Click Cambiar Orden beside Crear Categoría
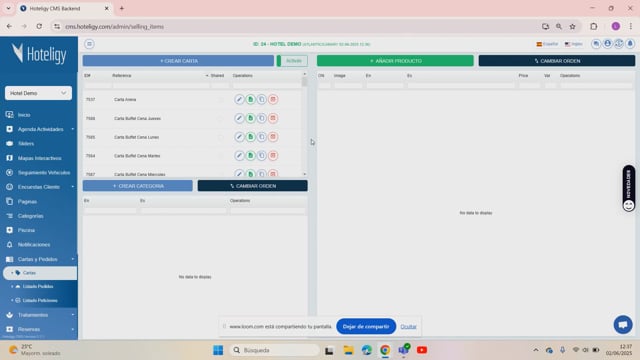Screen dimensions: 640x360 (253, 186)
